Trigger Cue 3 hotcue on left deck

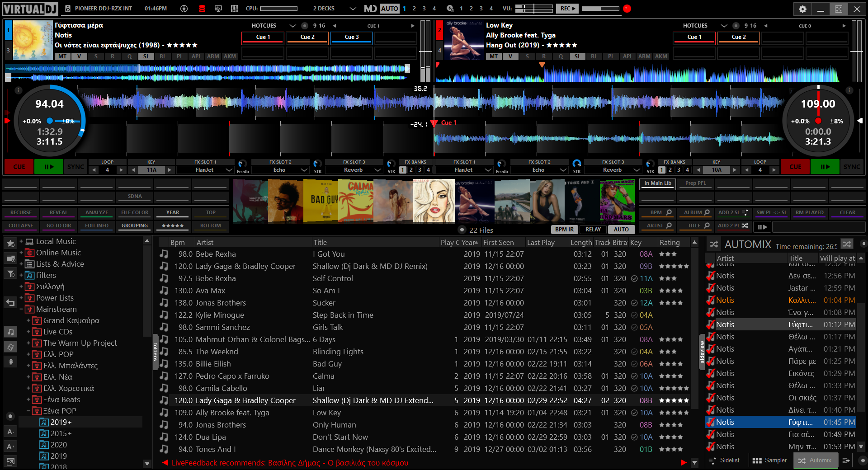(352, 38)
